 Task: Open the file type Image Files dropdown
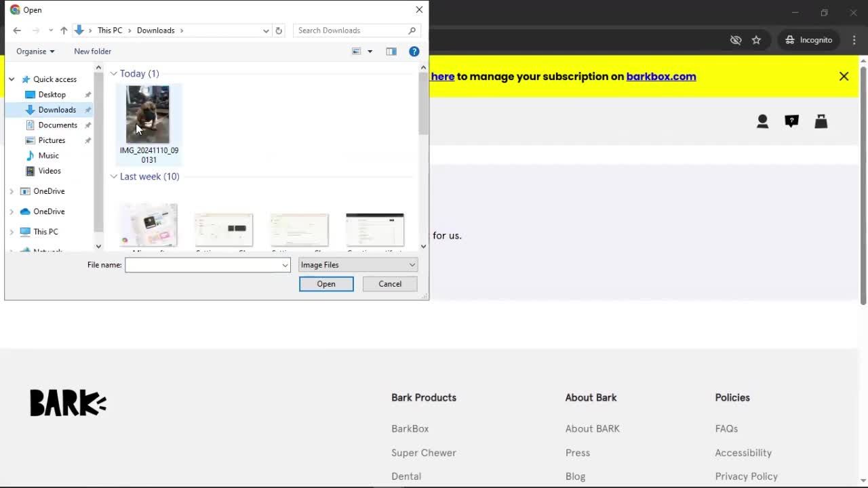click(358, 265)
